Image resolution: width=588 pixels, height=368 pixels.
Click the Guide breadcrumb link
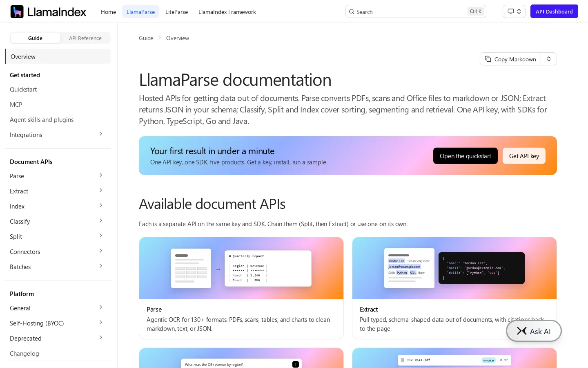point(146,38)
